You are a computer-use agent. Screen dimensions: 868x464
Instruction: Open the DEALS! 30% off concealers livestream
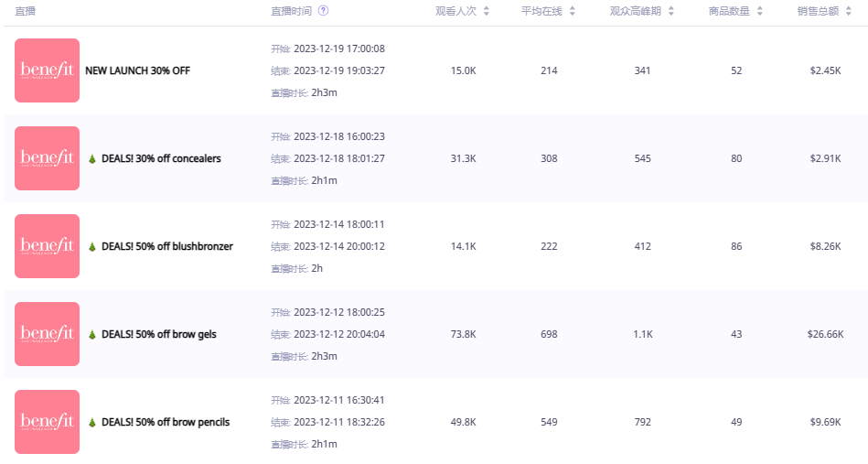point(161,159)
